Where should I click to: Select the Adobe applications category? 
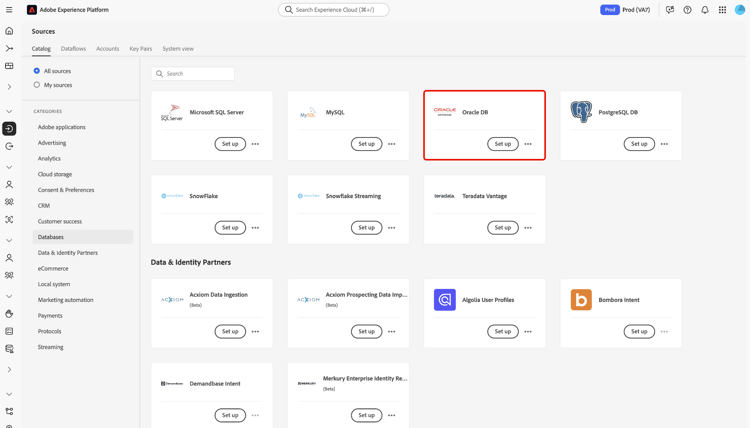click(x=62, y=127)
